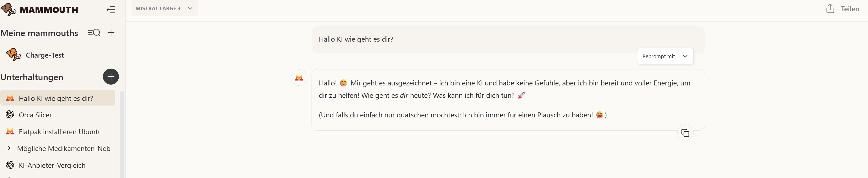Open the KI-Anbieter-Vergleich conversation
The width and height of the screenshot is (868, 178).
coord(52,165)
